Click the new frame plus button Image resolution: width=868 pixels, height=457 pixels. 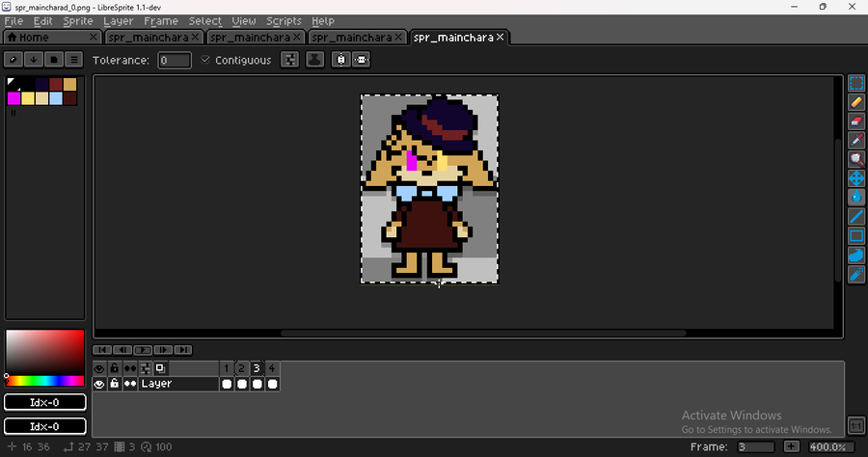pyautogui.click(x=791, y=446)
